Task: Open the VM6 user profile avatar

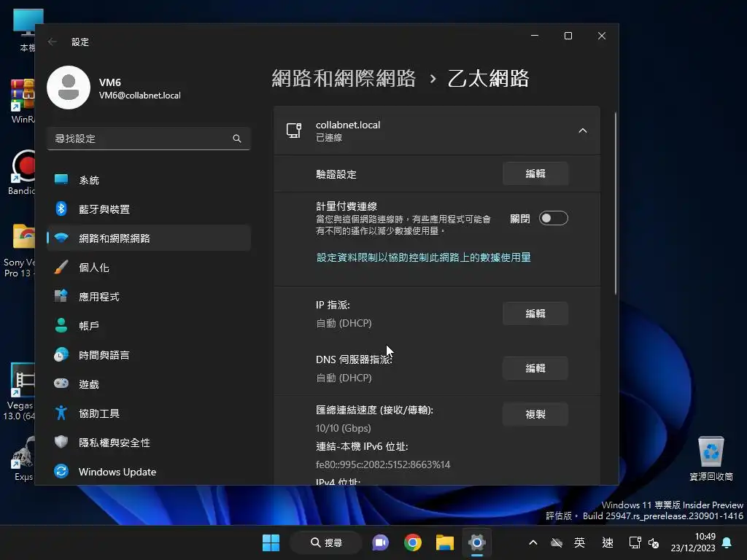Action: click(69, 87)
